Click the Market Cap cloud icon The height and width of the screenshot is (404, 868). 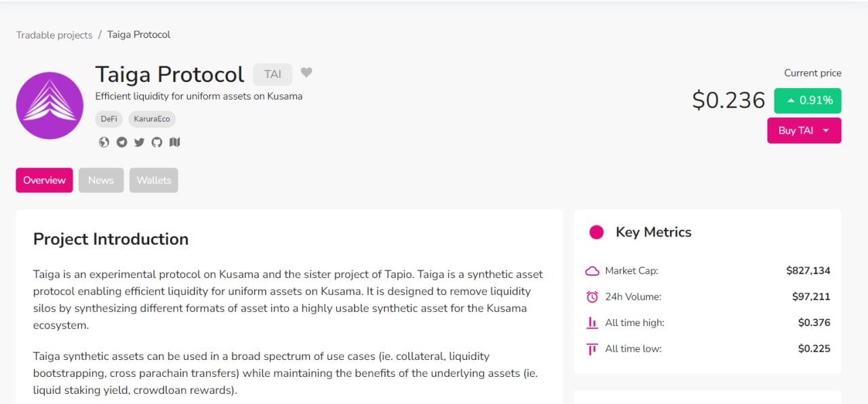click(592, 271)
